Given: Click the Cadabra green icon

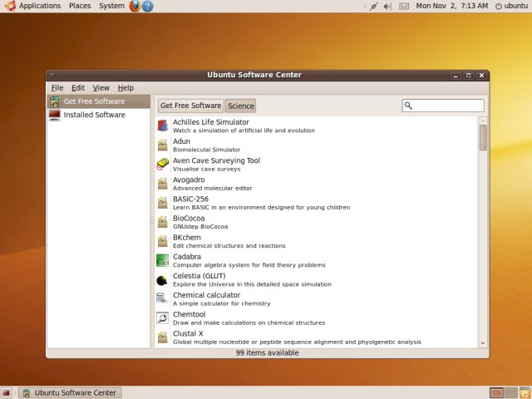Looking at the screenshot, I should coord(163,260).
